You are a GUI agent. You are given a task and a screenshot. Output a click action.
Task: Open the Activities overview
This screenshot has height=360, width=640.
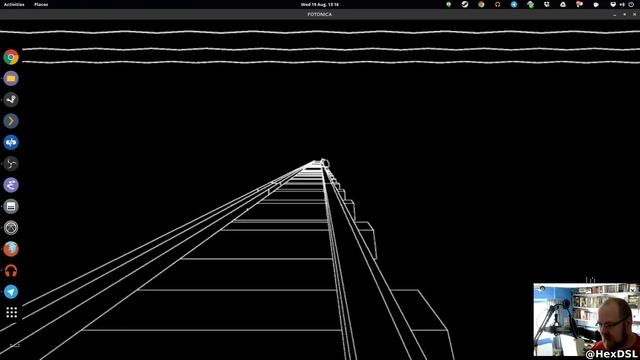[14, 4]
